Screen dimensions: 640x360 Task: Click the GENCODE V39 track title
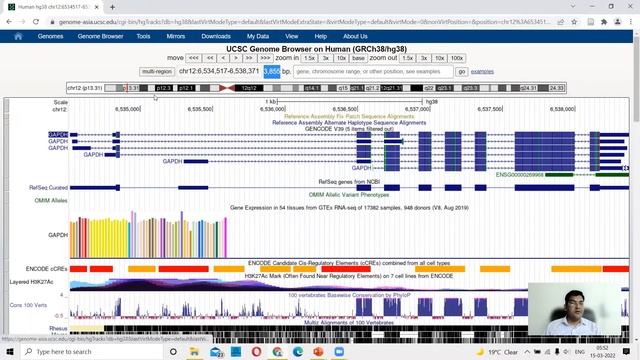pyautogui.click(x=349, y=129)
